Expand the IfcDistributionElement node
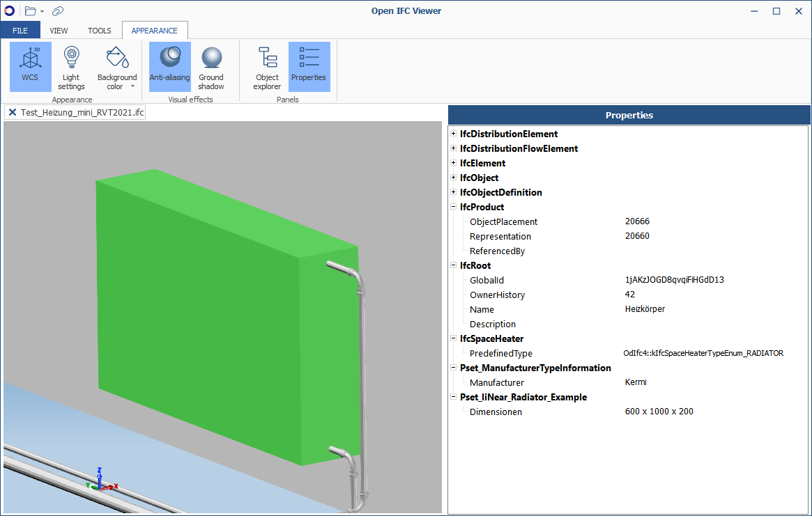This screenshot has width=812, height=516. (453, 134)
